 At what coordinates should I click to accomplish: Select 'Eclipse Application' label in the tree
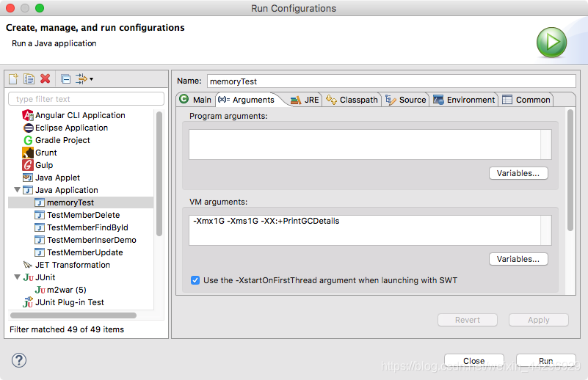coord(71,128)
